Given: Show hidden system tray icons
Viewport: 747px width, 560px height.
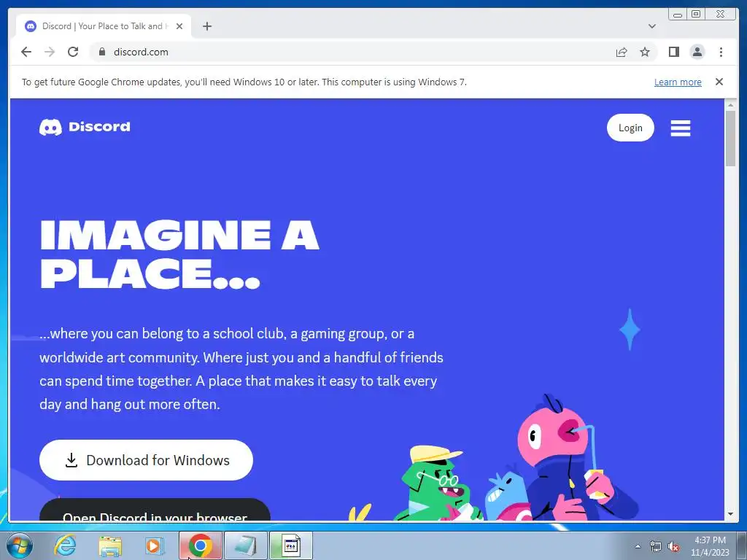Looking at the screenshot, I should tap(638, 546).
